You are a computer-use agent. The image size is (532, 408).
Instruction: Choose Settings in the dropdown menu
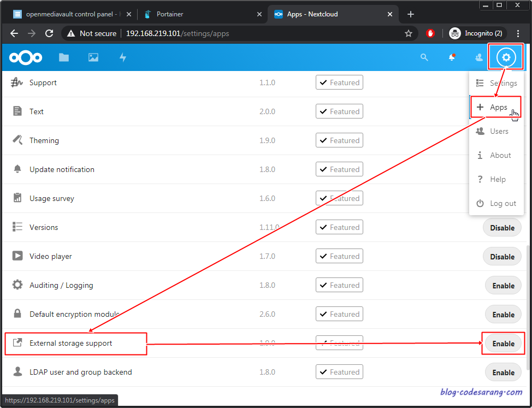pyautogui.click(x=496, y=83)
